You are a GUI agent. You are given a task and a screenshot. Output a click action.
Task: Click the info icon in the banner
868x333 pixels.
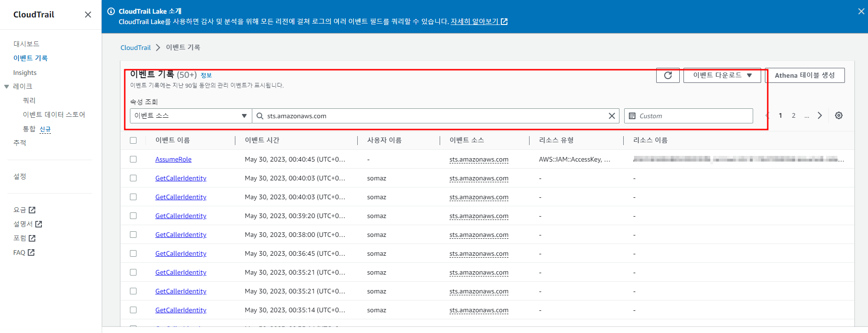click(111, 11)
